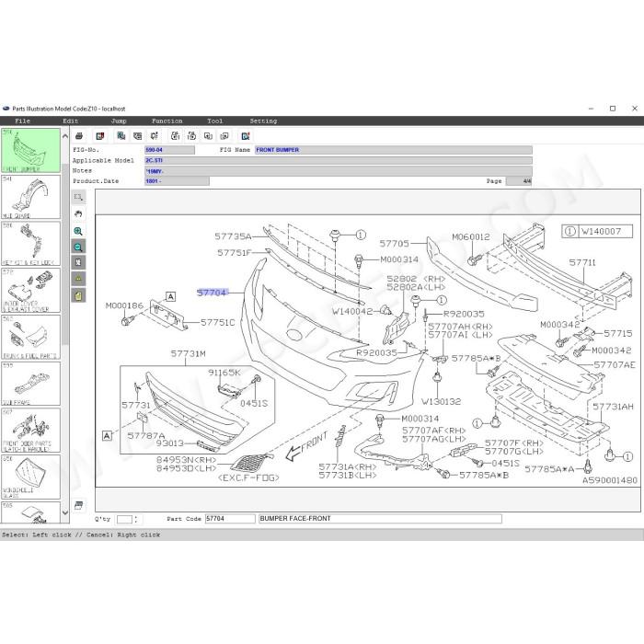Select part label M000186
644x644 pixels.
click(x=124, y=305)
